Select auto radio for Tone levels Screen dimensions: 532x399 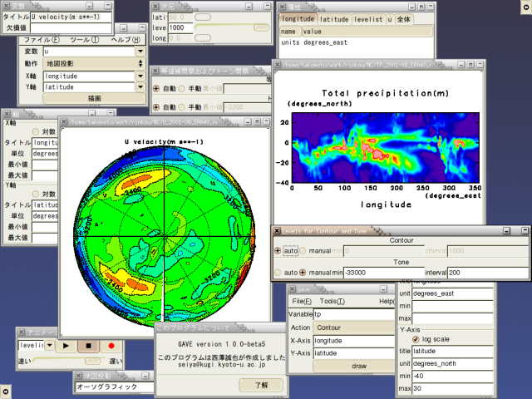pos(278,273)
